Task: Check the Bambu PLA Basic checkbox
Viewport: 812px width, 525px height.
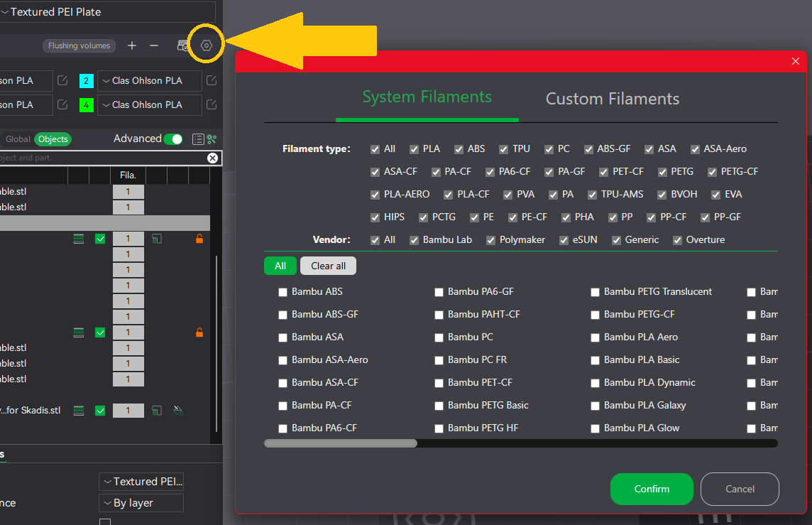Action: click(595, 360)
